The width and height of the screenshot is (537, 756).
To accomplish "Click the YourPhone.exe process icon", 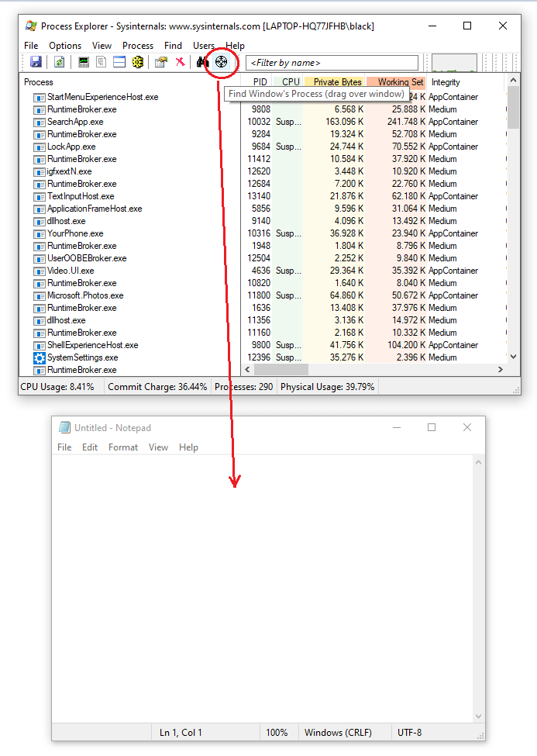I will [x=39, y=234].
